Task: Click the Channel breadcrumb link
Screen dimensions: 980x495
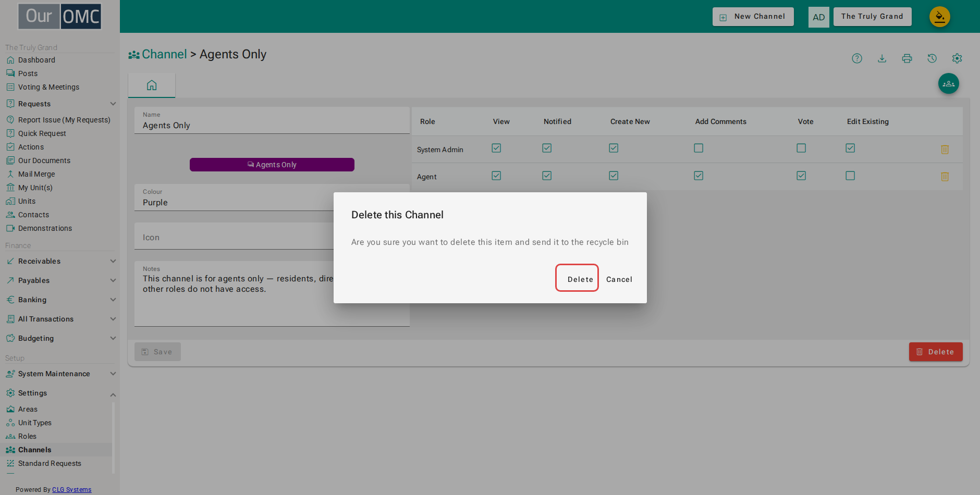Action: point(164,54)
